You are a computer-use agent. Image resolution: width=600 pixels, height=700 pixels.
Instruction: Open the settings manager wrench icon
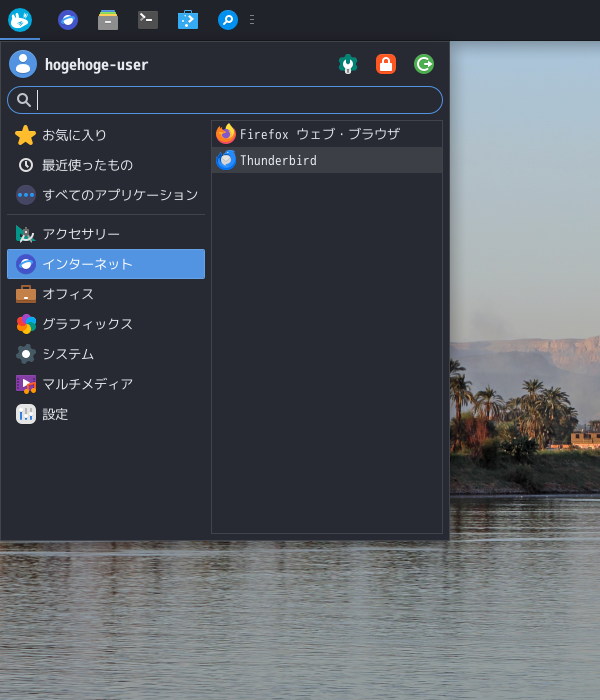point(348,64)
